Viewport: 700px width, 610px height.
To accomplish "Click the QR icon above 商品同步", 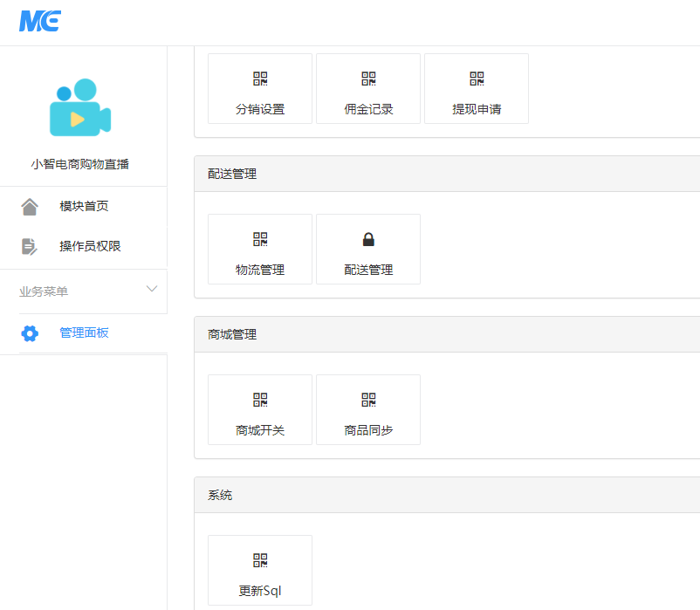I will point(368,400).
